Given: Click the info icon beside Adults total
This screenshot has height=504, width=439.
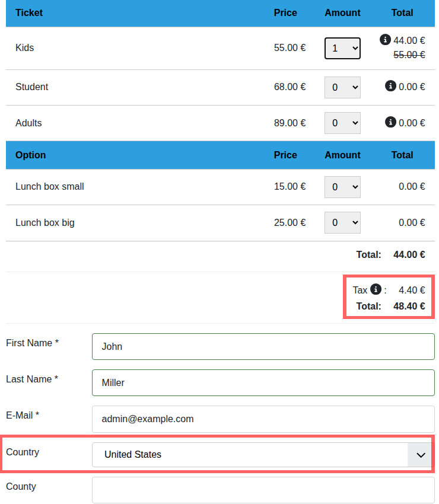Looking at the screenshot, I should (x=390, y=122).
